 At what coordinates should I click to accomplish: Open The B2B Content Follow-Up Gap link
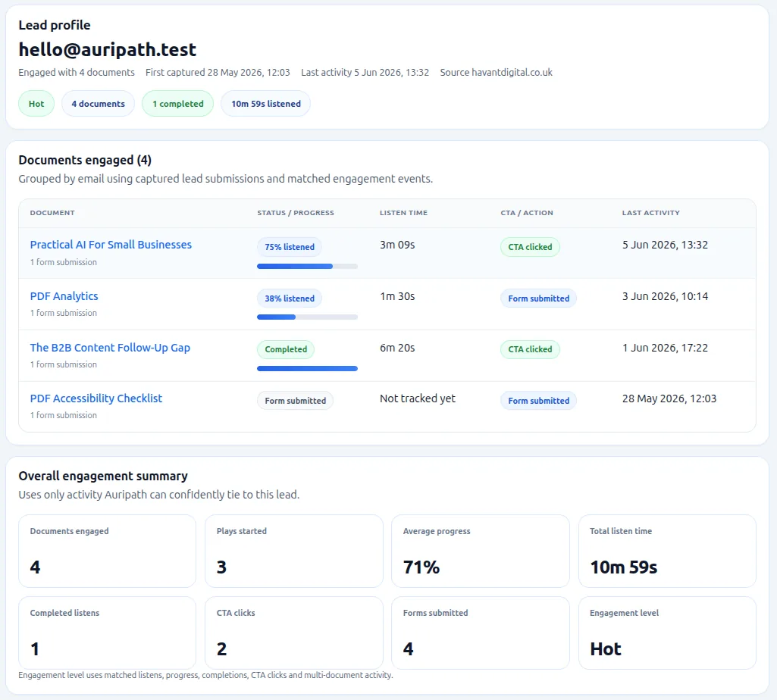point(110,348)
